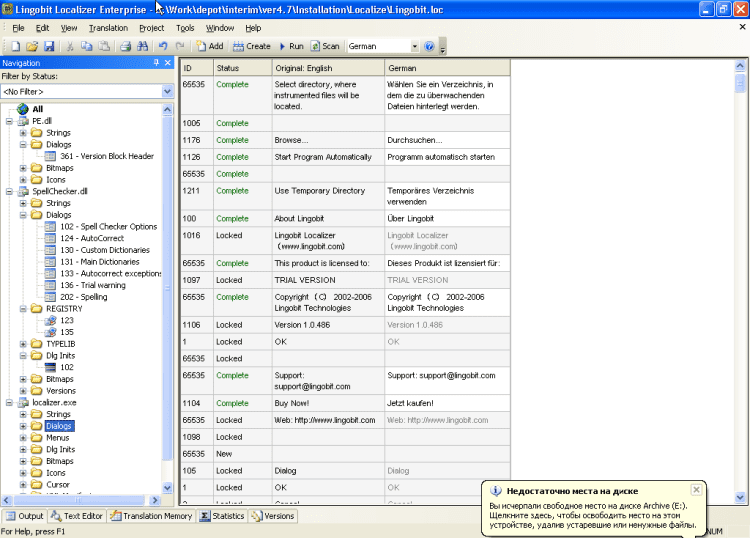Collapse the REGISTRY folder

(x=23, y=308)
